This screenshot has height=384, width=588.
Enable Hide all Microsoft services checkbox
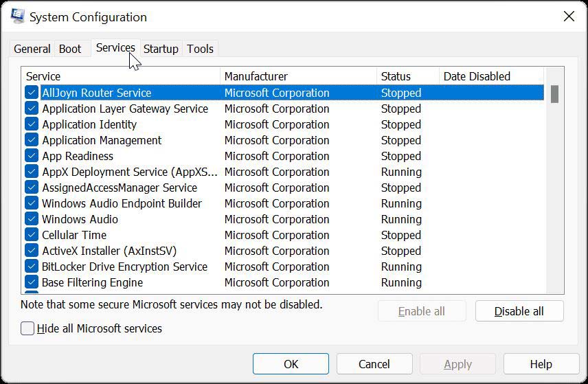[x=27, y=328]
